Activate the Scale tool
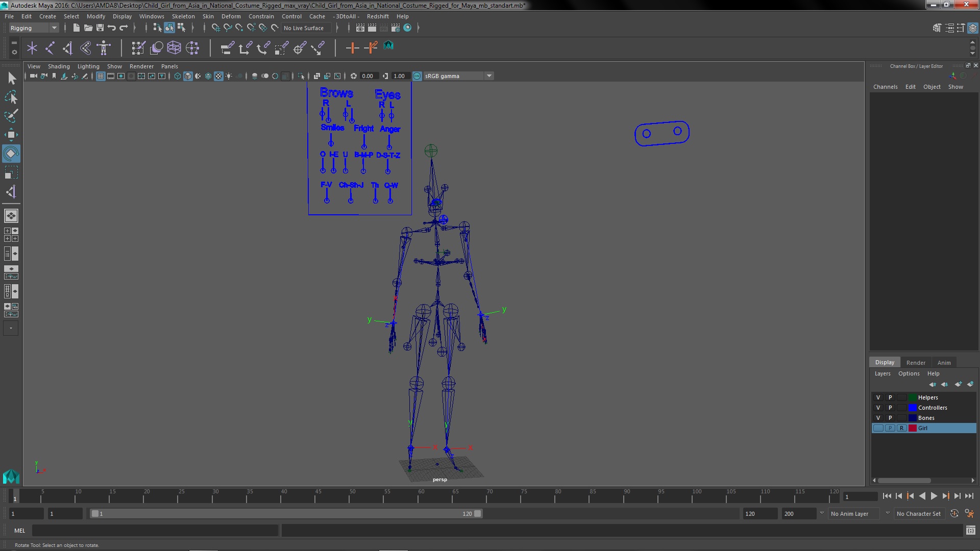Image resolution: width=980 pixels, height=551 pixels. [x=11, y=172]
